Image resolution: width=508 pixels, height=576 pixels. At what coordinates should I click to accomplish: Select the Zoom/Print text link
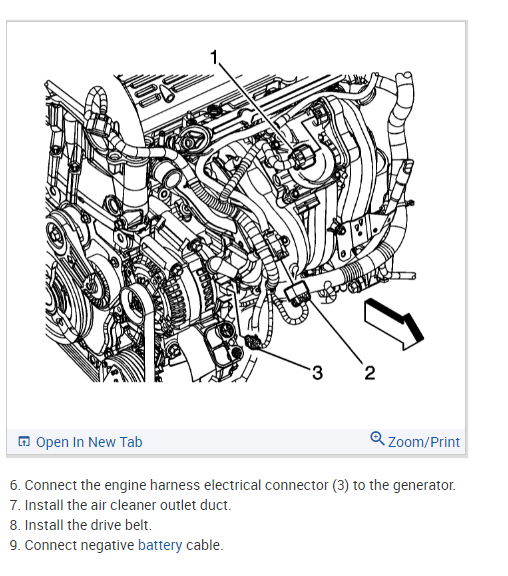(x=424, y=442)
